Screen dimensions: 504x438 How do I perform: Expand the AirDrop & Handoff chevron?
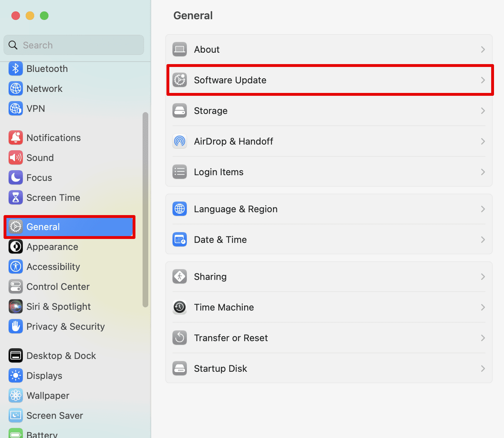point(483,141)
